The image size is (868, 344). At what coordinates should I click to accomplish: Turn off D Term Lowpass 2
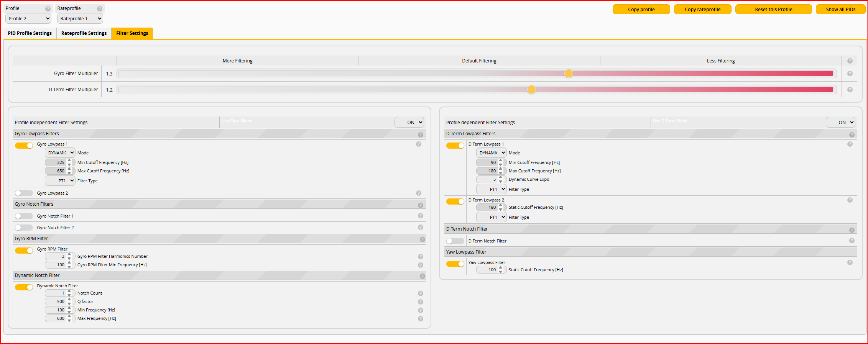455,201
